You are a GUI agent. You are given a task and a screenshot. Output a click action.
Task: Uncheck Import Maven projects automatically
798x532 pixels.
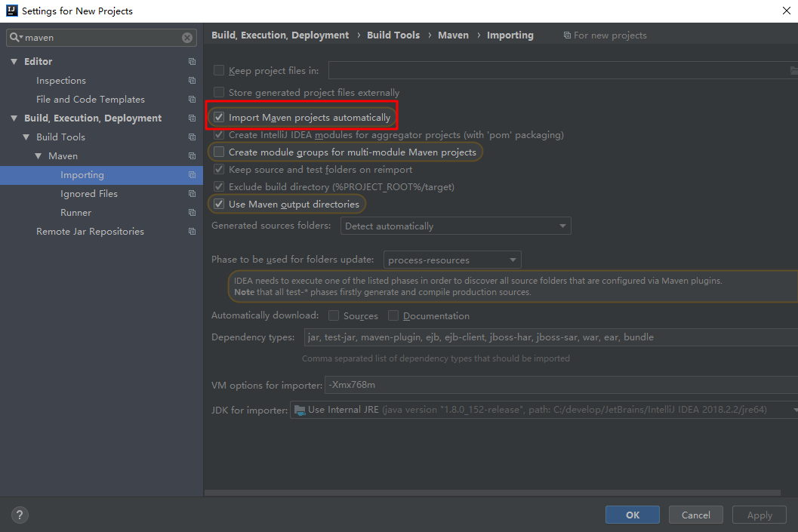[219, 117]
